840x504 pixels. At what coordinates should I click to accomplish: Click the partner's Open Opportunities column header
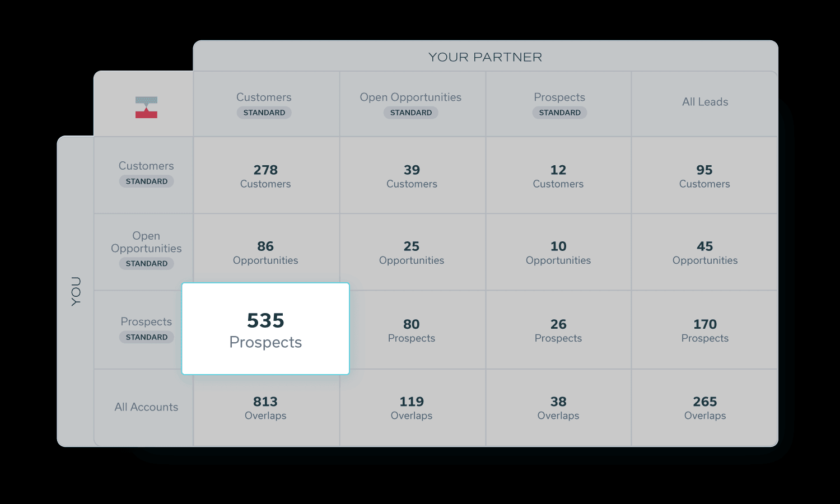tap(410, 97)
